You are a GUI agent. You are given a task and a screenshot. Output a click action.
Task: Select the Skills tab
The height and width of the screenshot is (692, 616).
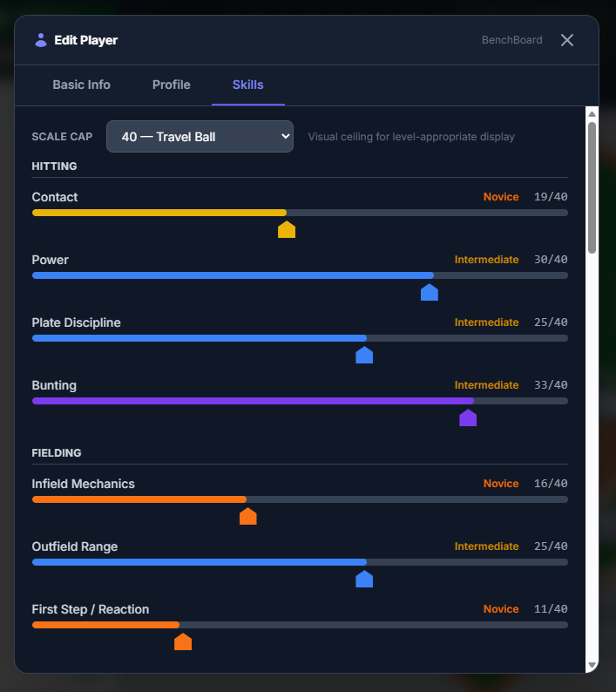(247, 85)
